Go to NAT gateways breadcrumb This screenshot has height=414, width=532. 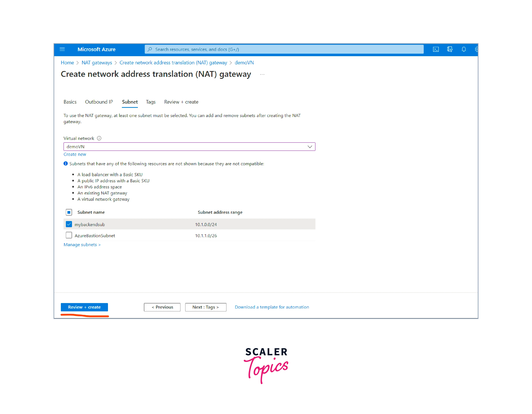tap(97, 63)
